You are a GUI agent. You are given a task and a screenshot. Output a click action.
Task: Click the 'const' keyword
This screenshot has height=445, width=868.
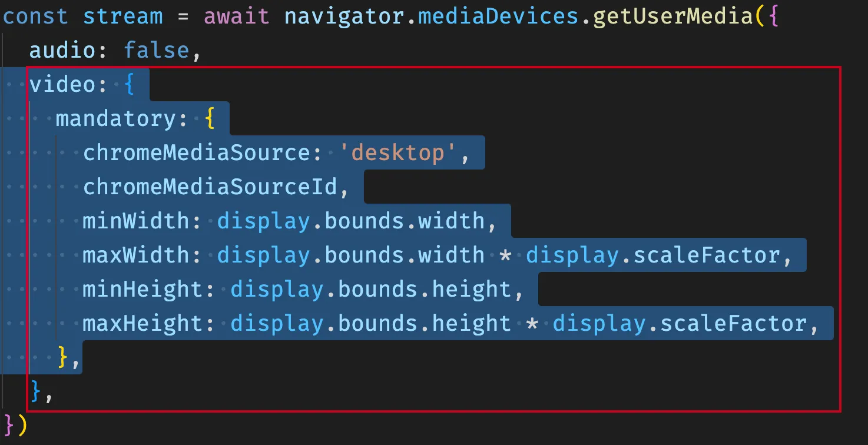(x=37, y=16)
